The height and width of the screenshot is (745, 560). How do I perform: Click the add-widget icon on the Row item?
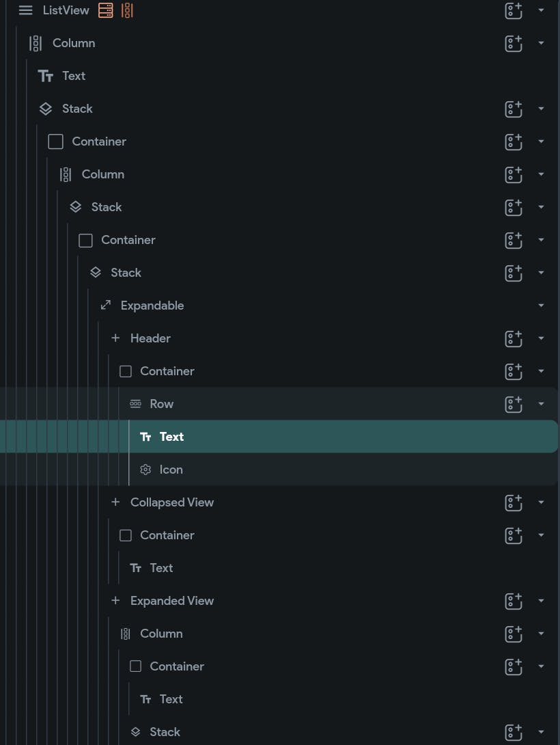[x=514, y=405]
